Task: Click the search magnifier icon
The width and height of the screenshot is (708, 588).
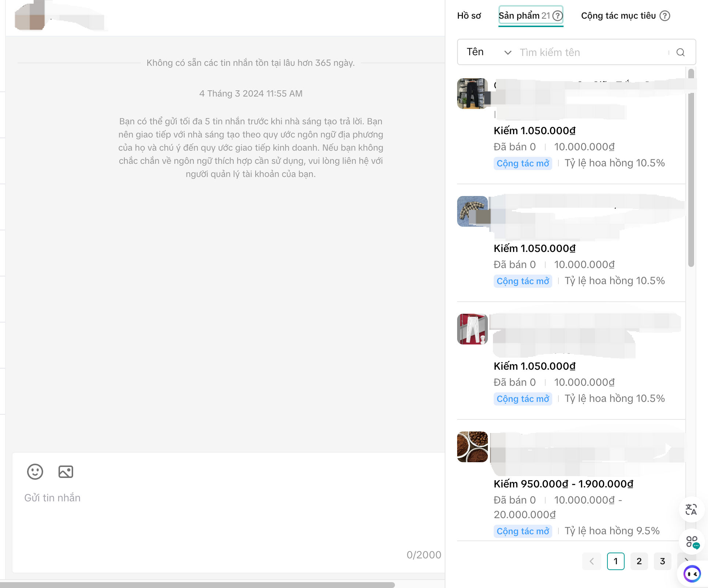Action: (x=680, y=52)
